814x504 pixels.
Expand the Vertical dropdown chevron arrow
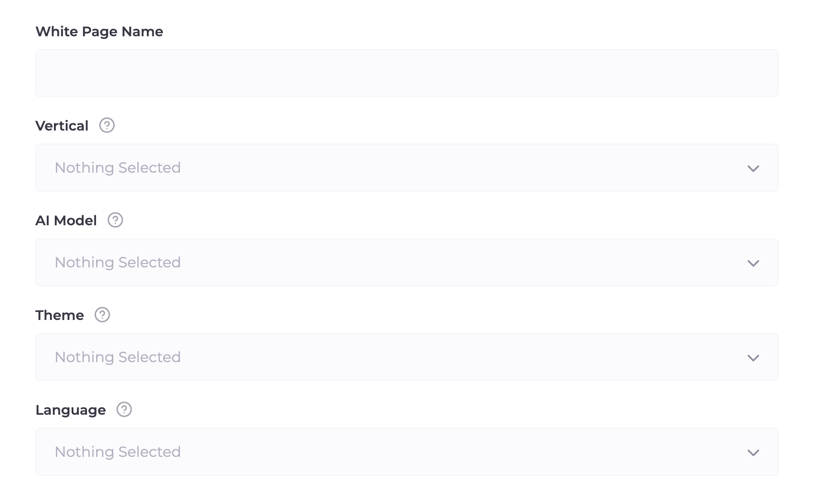pos(753,169)
